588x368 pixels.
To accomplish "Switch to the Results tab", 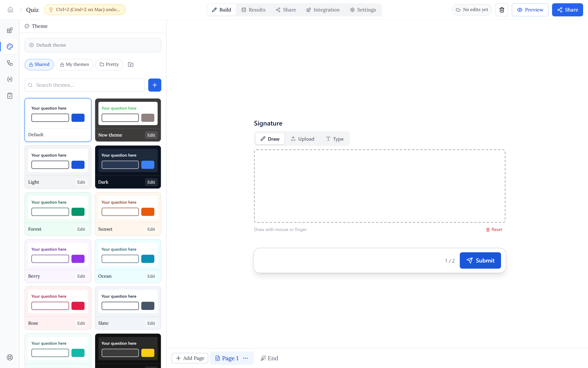I will pyautogui.click(x=253, y=10).
